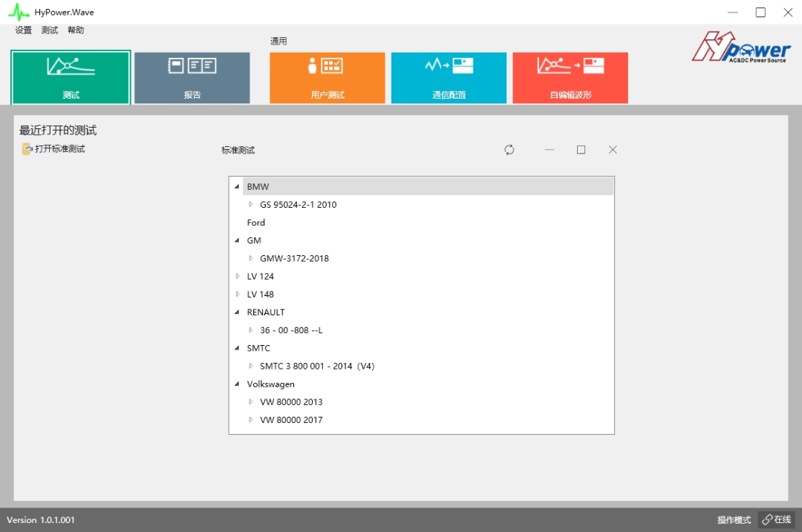Select the BMW row
802x532 pixels.
428,186
